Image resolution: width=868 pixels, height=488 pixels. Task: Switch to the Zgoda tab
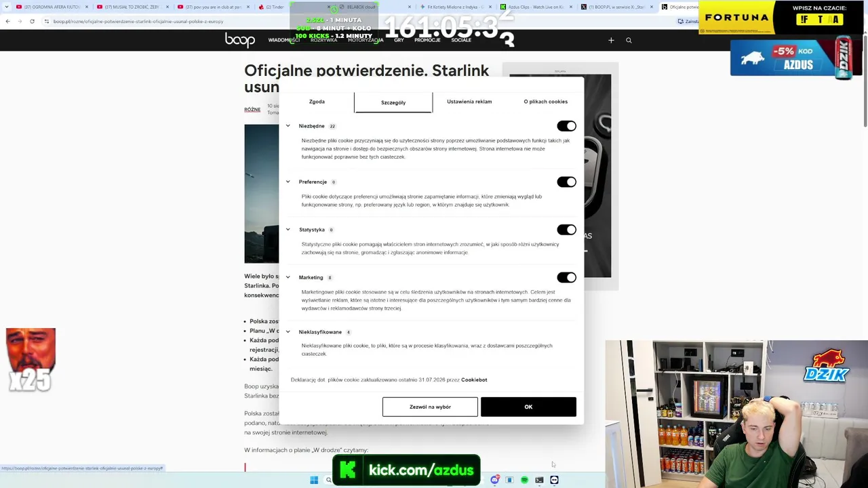[317, 102]
